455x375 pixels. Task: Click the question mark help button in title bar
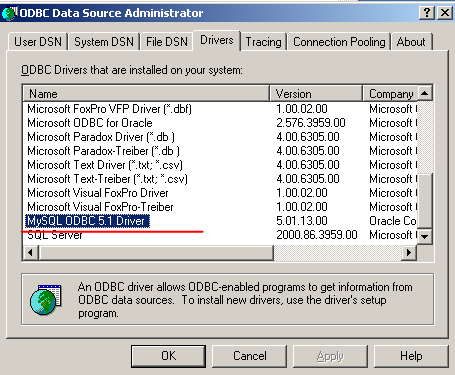[x=427, y=13]
